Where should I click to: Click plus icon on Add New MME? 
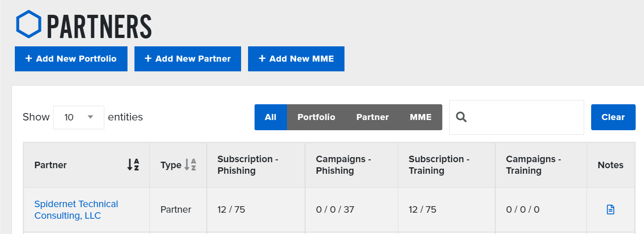tap(262, 59)
